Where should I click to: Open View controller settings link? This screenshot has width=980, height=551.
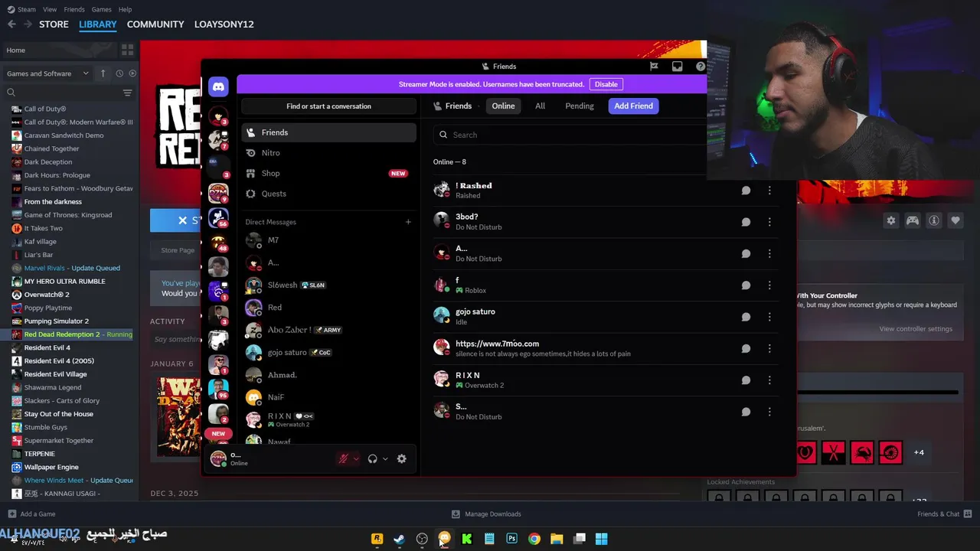[916, 329]
